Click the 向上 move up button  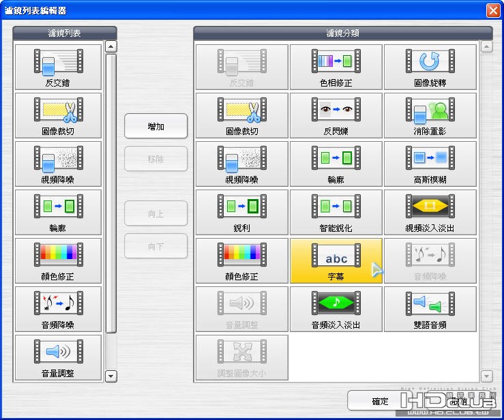(x=156, y=213)
